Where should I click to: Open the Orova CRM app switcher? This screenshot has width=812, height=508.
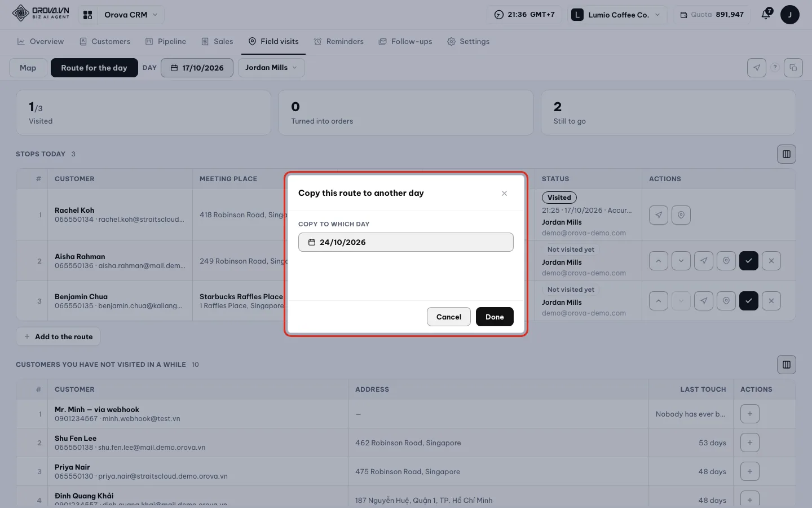pos(121,15)
